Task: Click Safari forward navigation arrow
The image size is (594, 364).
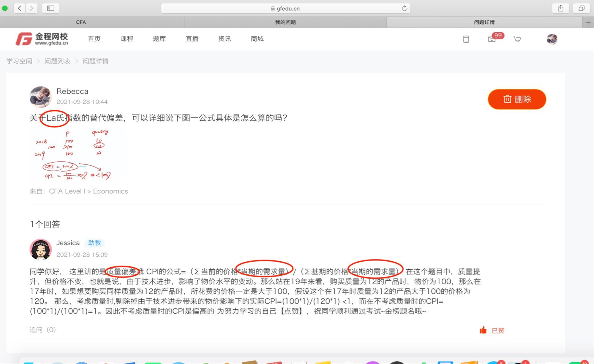Action: 31,8
